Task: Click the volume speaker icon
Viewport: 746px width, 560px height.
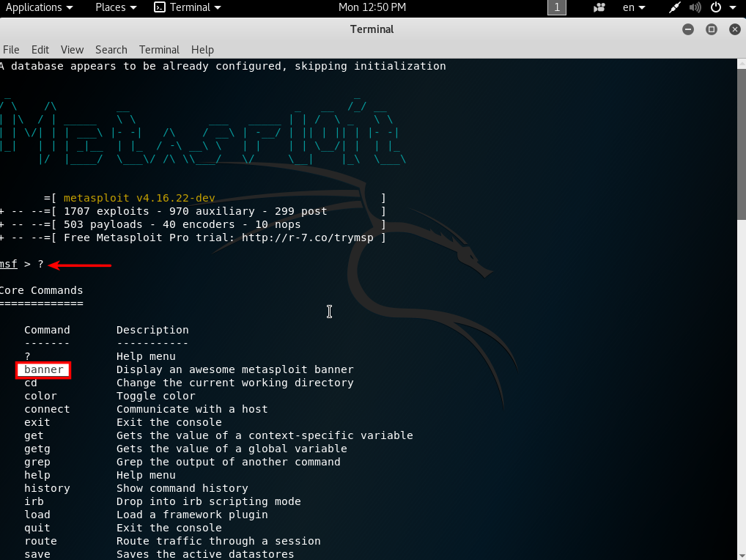Action: [695, 7]
